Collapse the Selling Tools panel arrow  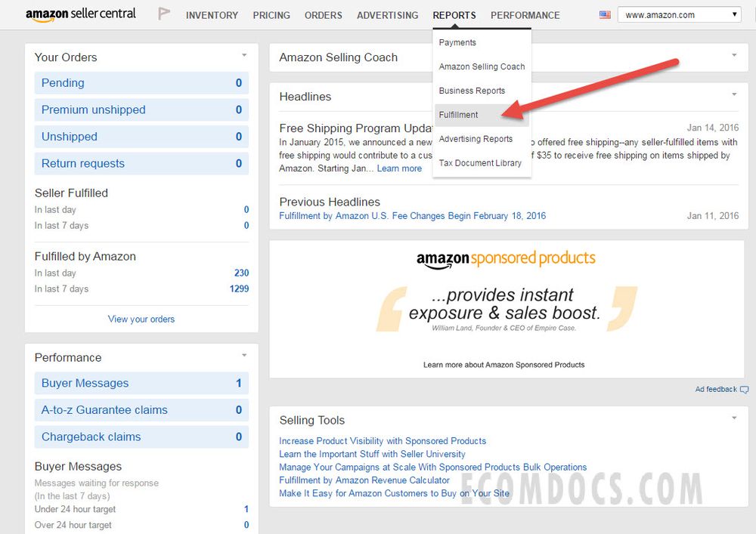(734, 418)
